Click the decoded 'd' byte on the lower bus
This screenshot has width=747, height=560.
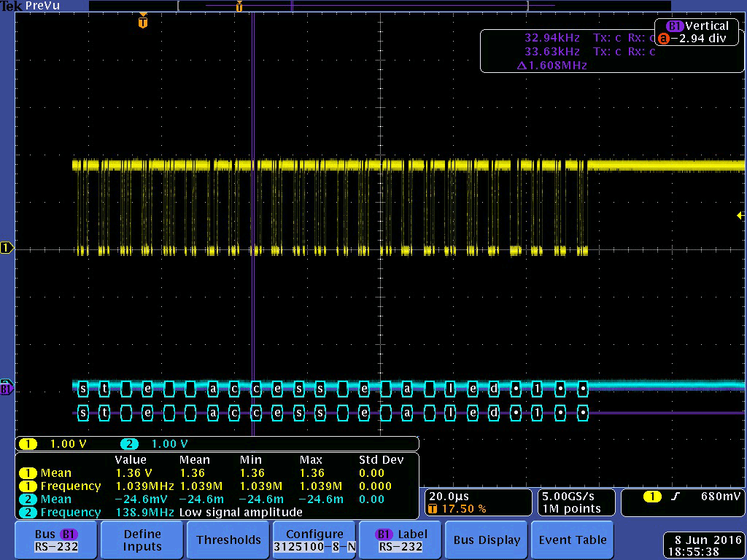[494, 413]
